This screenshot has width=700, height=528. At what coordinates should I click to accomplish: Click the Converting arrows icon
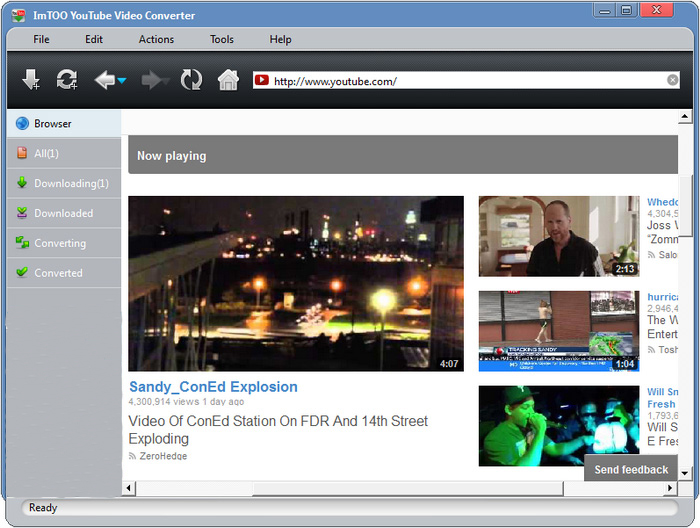[x=22, y=242]
